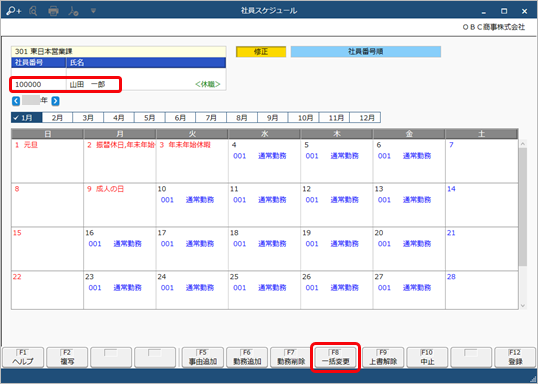
Task: Click the calendar vertical scrollbar thumb
Action: [x=523, y=207]
